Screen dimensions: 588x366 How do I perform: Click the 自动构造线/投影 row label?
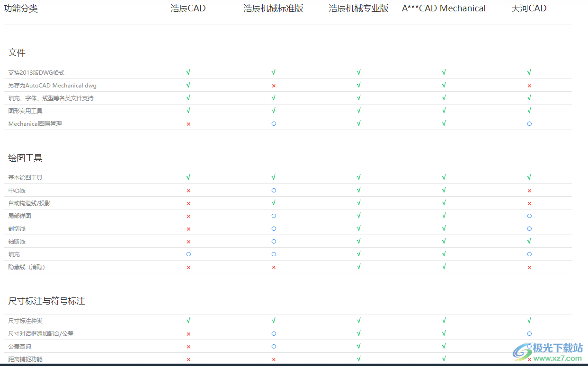[x=29, y=203]
